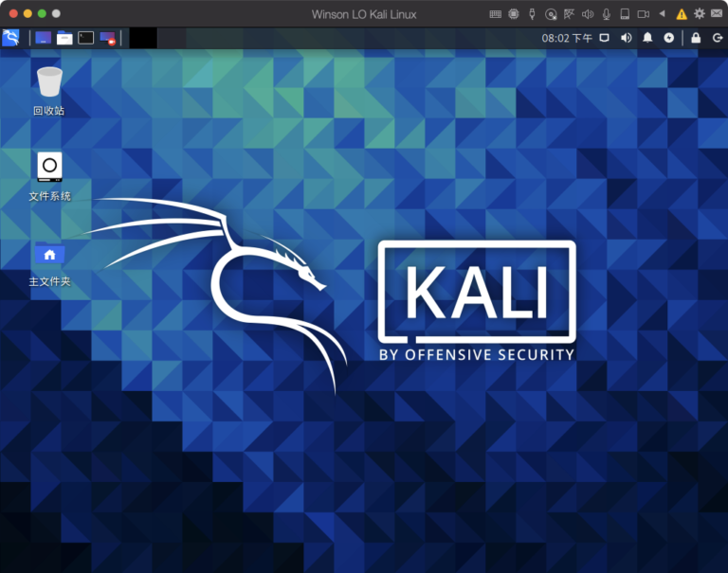
Task: Click the Kali panel volume speaker icon
Action: coord(627,38)
